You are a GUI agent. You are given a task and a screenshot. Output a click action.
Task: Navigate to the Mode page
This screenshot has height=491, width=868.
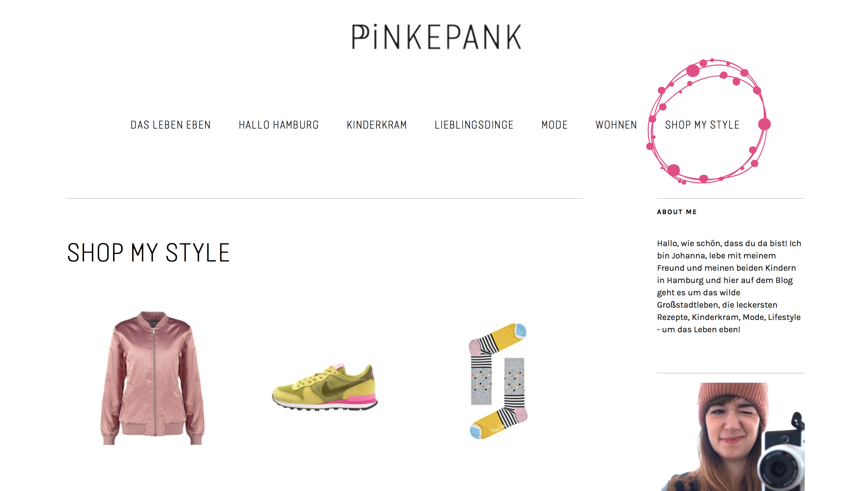554,125
